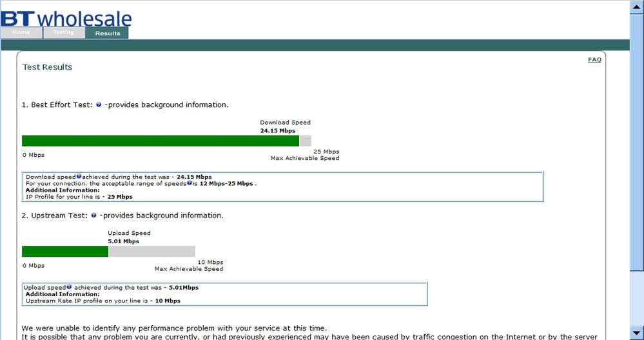Click '0 Mbps' label under download bar
644x340 pixels.
click(x=34, y=155)
